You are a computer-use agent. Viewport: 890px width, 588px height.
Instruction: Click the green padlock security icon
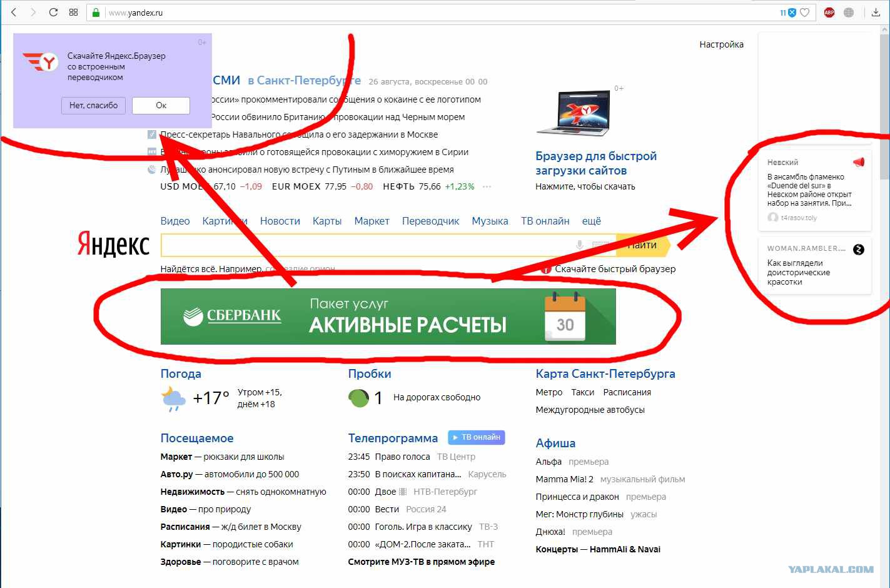96,13
